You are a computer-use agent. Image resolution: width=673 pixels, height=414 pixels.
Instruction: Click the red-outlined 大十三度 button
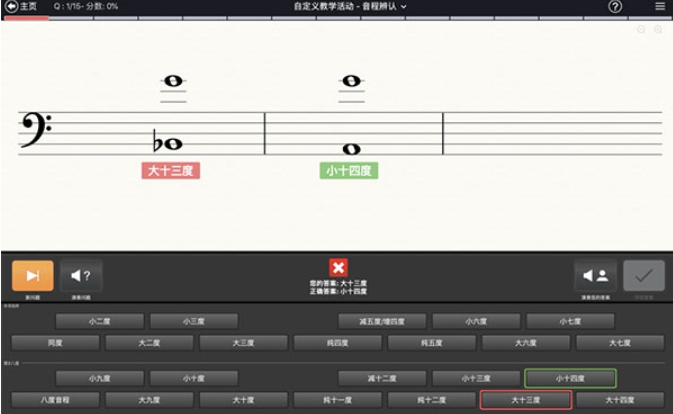click(x=526, y=400)
